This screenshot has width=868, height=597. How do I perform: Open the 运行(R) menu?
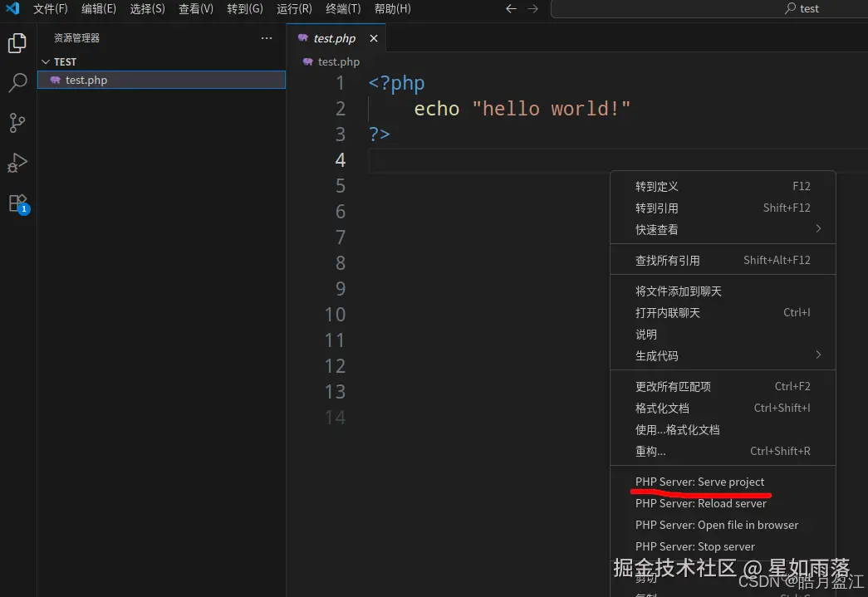click(x=294, y=8)
